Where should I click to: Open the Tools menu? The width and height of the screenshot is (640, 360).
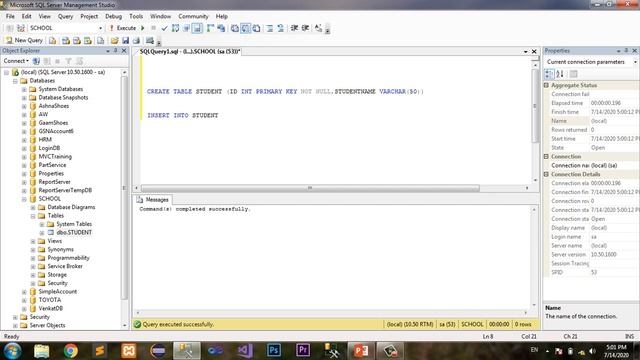click(x=136, y=16)
